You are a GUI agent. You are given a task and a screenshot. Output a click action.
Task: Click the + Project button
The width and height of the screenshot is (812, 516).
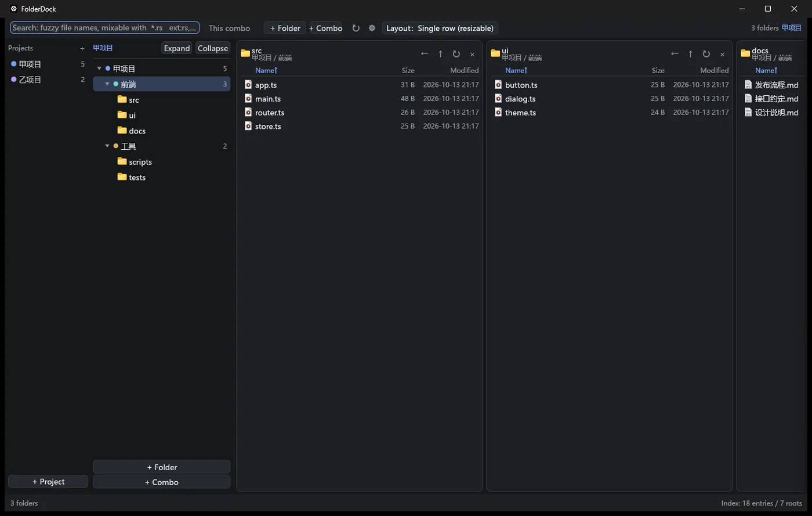coord(48,482)
